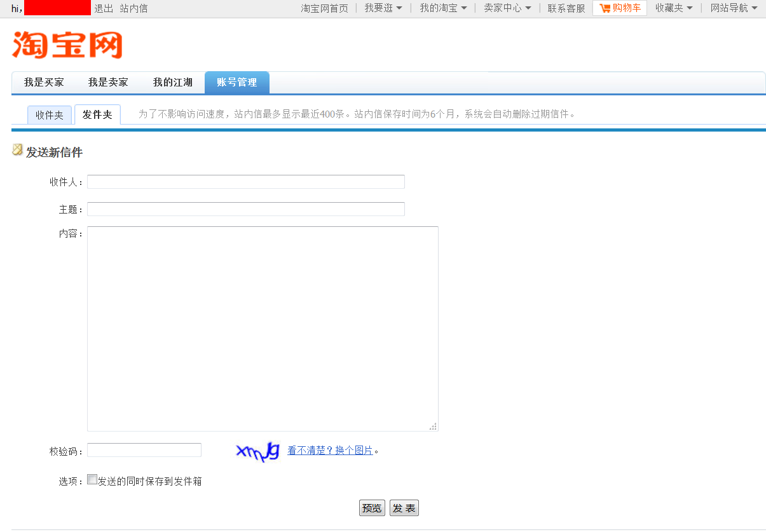
Task: Click the 预览 button
Action: [371, 507]
